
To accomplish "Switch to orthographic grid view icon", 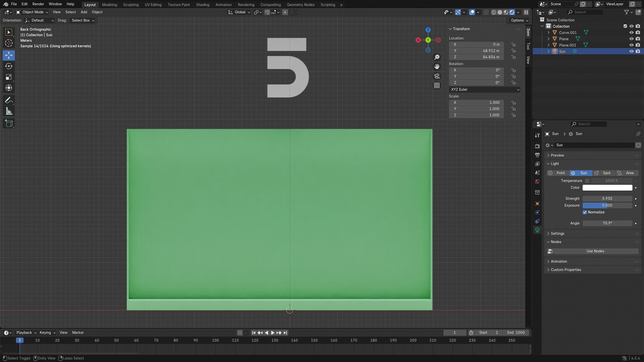I will point(437,85).
